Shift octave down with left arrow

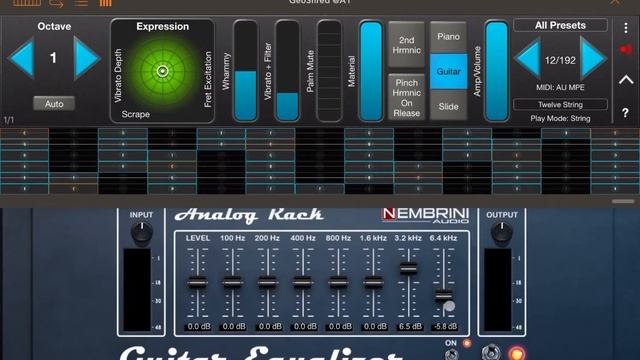21,58
